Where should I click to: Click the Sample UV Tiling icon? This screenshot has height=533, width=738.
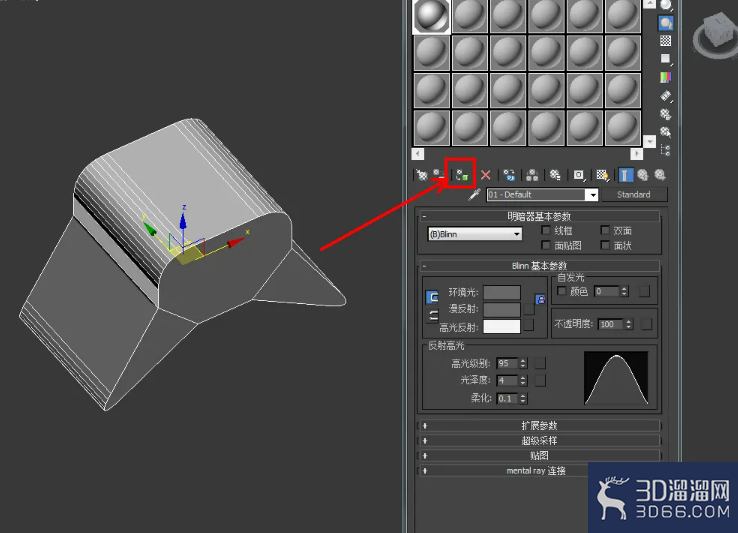pyautogui.click(x=666, y=59)
